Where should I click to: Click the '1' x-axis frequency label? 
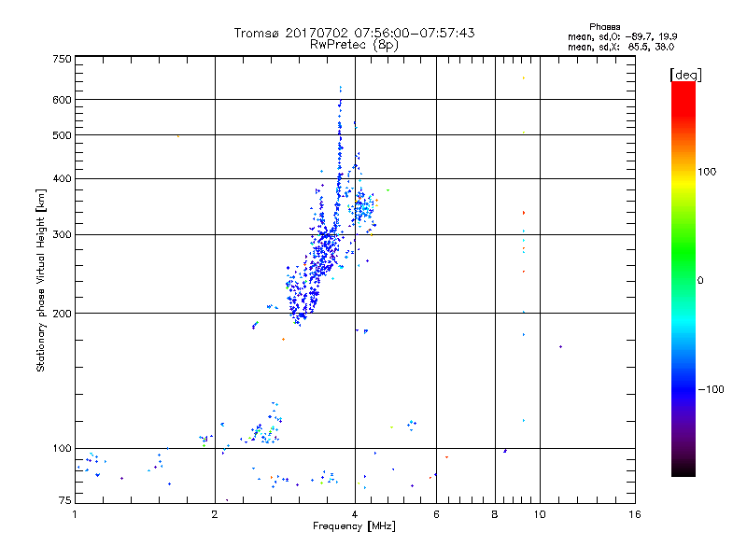(x=75, y=514)
